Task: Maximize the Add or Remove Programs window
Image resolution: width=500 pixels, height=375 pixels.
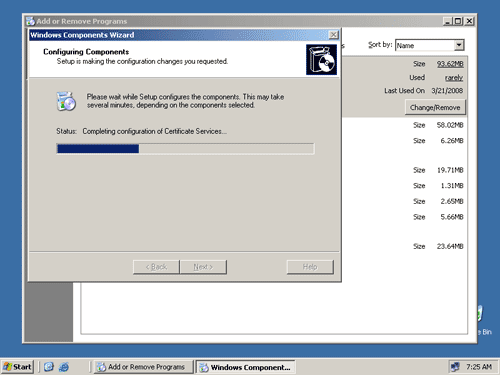Action: (458, 21)
